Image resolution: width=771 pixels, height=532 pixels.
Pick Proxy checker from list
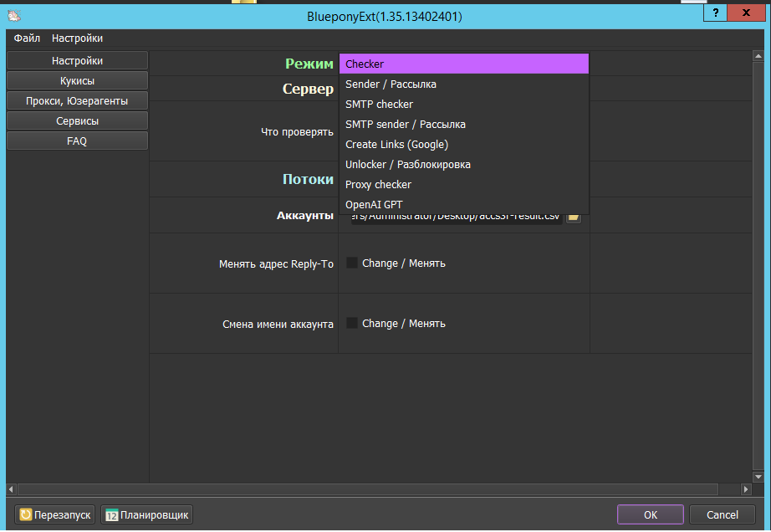coord(463,185)
